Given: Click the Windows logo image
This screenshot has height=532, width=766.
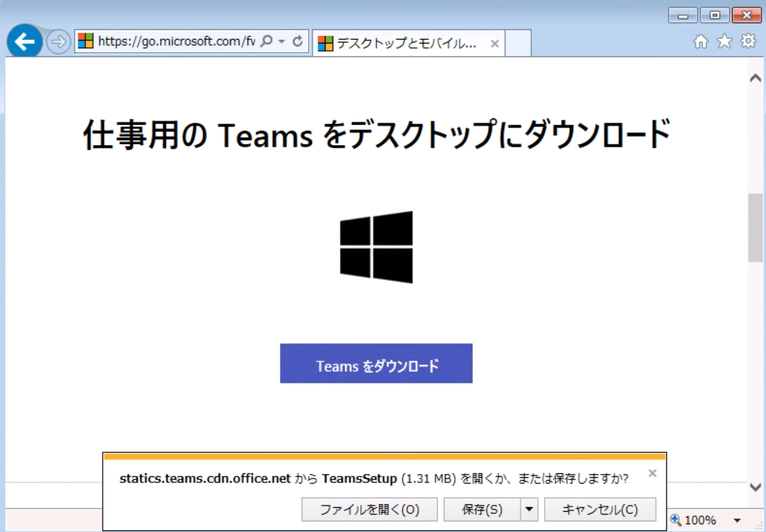Looking at the screenshot, I should 376,247.
